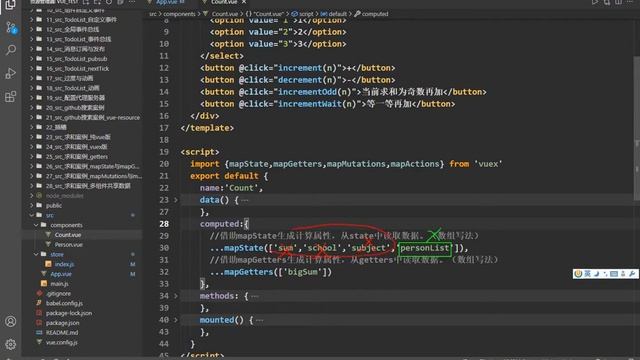Expand the node_modules folder
This screenshot has height=360, width=640.
click(x=32, y=196)
